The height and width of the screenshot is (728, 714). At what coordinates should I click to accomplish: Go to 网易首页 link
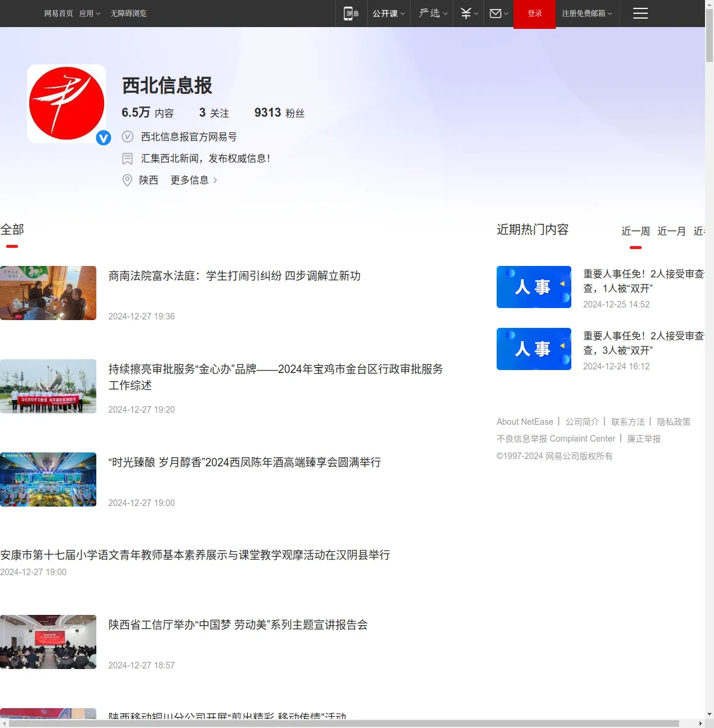[58, 13]
